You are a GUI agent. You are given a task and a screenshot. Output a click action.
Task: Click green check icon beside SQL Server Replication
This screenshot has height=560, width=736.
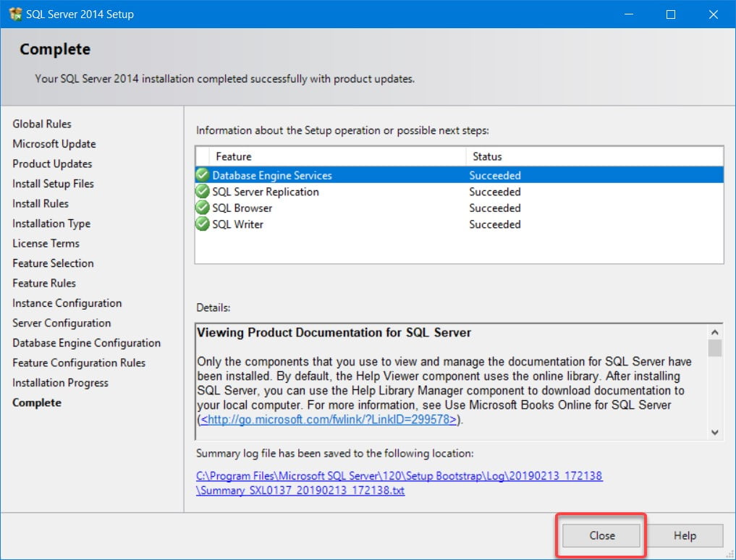(203, 192)
